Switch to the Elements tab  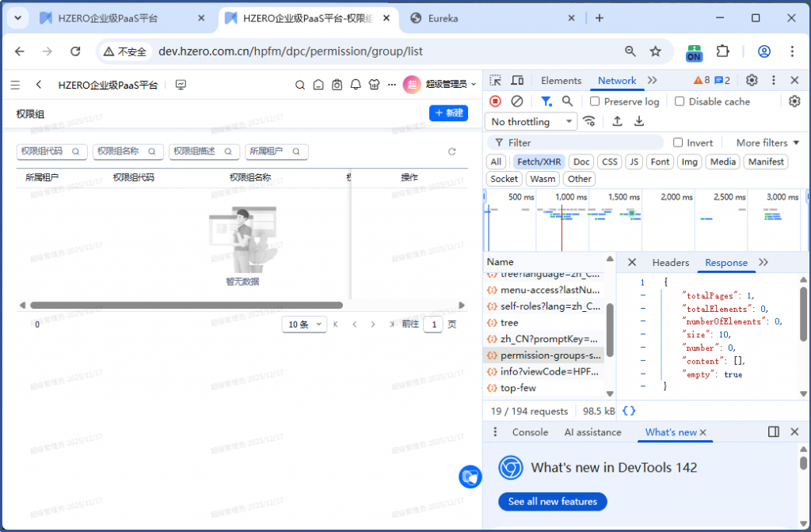561,81
